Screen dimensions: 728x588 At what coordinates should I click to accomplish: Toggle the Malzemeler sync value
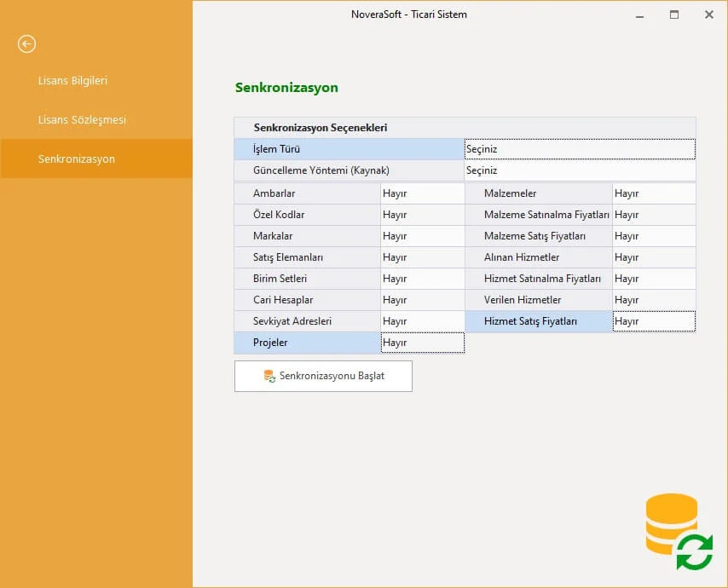pos(653,193)
